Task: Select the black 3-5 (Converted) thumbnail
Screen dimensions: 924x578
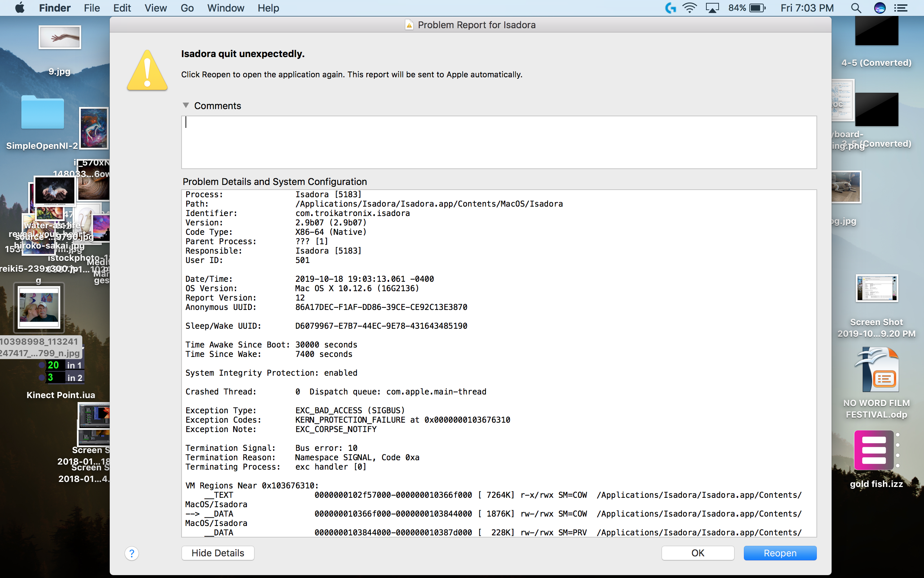Action: 877,109
